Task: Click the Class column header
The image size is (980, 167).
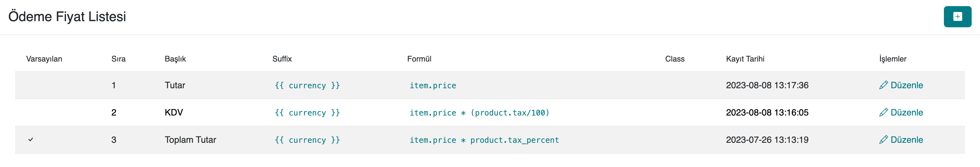Action: (674, 59)
